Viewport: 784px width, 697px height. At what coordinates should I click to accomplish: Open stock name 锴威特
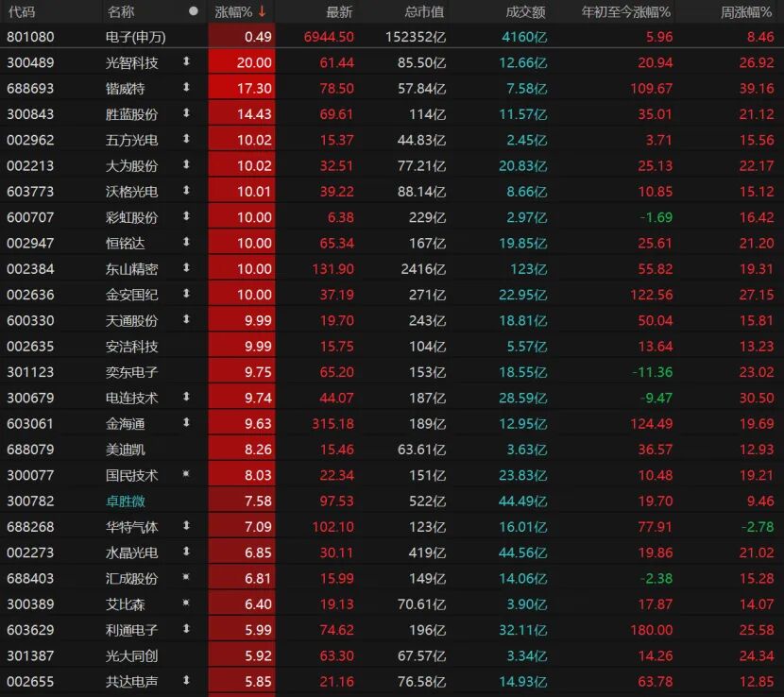pos(125,89)
